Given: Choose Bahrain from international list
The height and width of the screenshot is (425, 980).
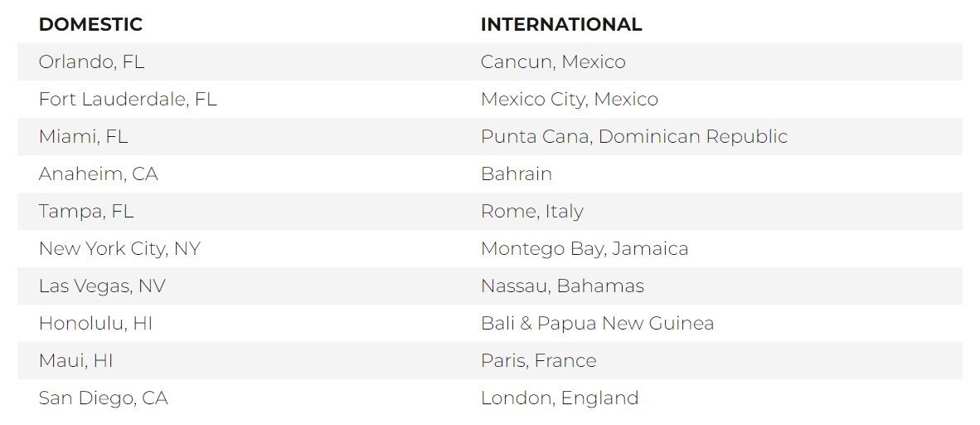Looking at the screenshot, I should tap(516, 174).
